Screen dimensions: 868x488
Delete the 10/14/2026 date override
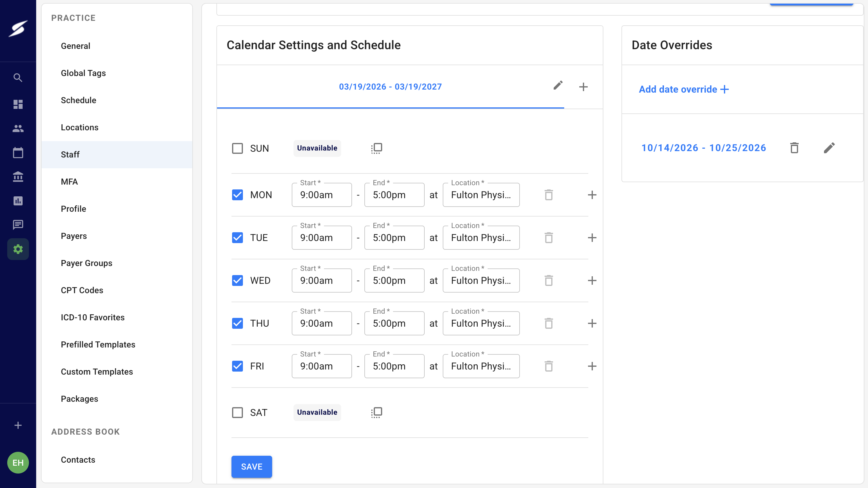point(794,148)
